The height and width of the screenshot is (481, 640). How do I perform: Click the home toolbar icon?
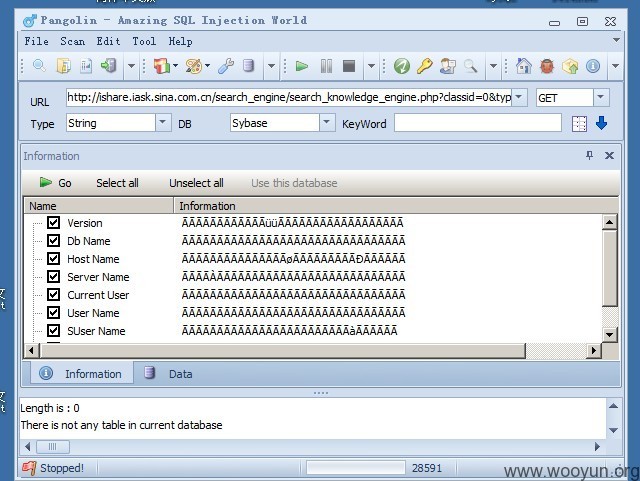(x=524, y=66)
